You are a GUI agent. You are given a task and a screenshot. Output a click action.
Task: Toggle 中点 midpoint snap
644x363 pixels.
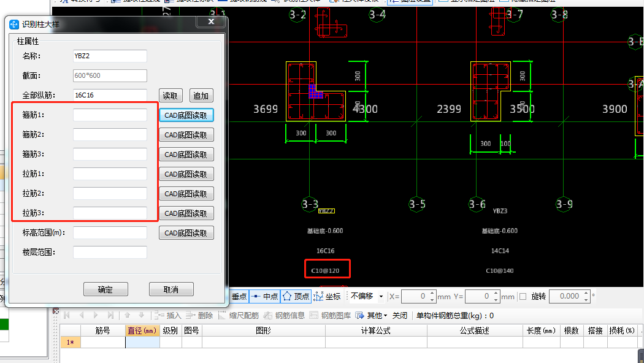click(x=264, y=297)
